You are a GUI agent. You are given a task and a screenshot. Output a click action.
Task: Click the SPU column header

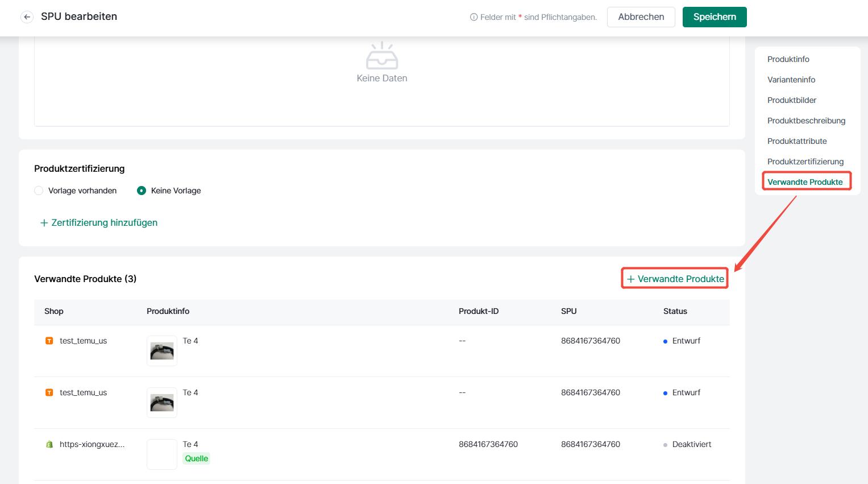(x=569, y=311)
